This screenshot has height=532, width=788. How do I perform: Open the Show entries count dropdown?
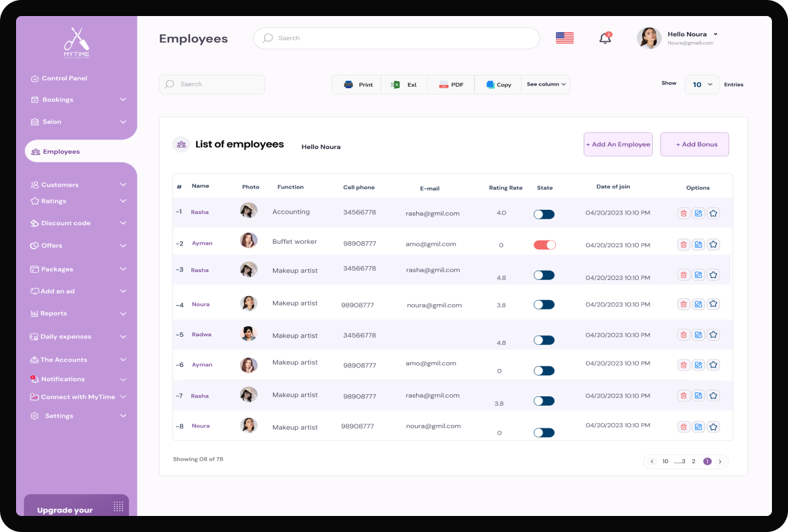pos(702,85)
